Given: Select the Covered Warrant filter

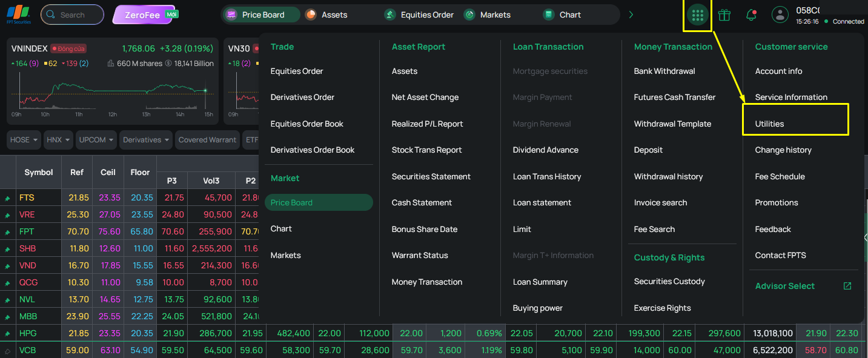Looking at the screenshot, I should pyautogui.click(x=207, y=140).
